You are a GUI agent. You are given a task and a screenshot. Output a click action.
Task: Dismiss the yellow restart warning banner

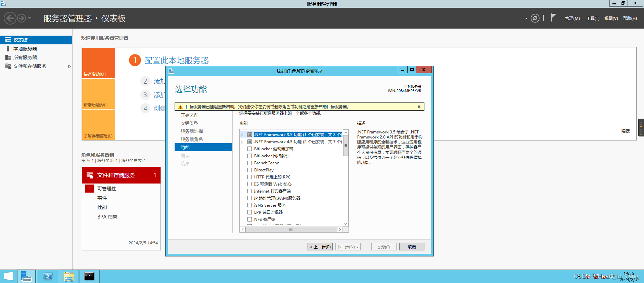point(419,107)
